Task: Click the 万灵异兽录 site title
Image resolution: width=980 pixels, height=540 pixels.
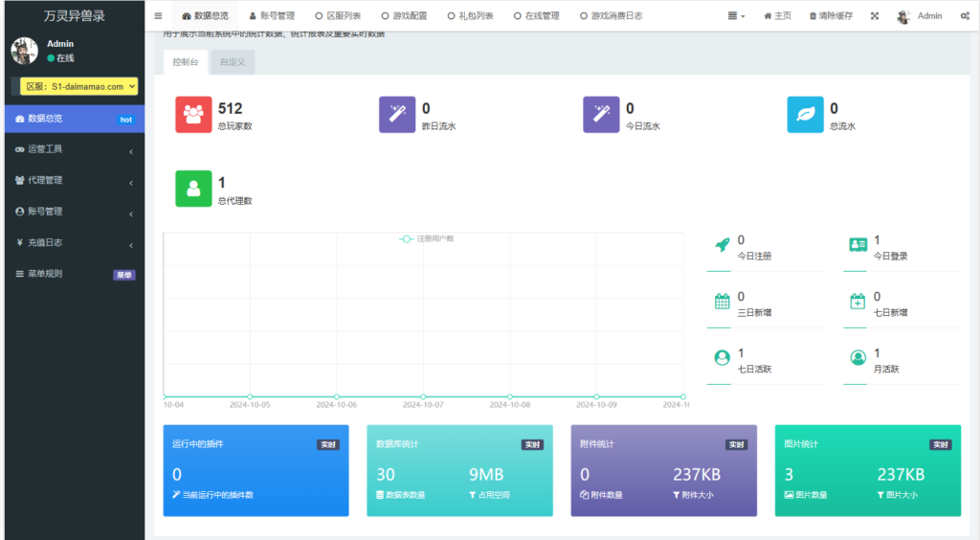Action: 75,15
